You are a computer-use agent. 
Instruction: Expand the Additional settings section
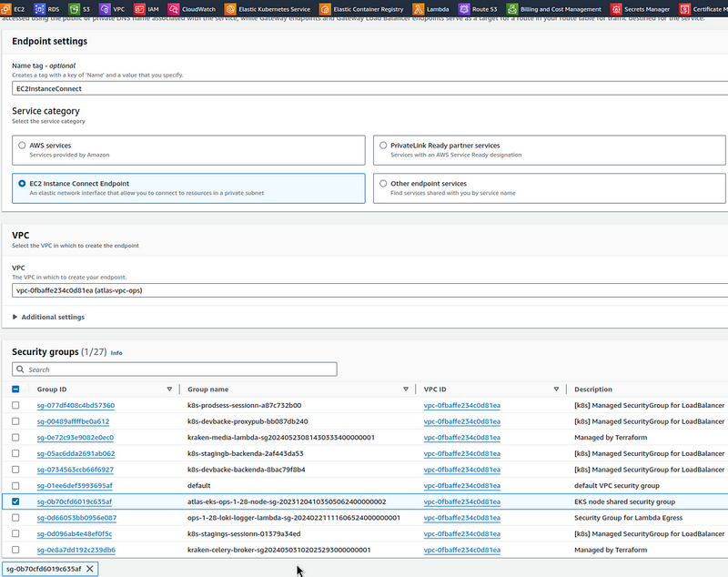pos(50,317)
